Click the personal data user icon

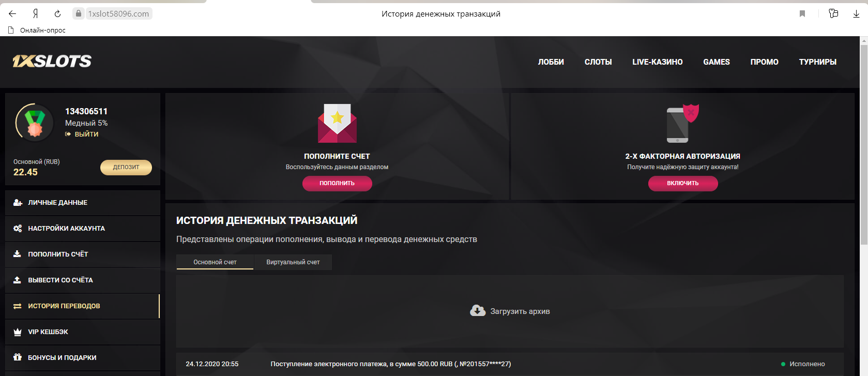pos(18,202)
